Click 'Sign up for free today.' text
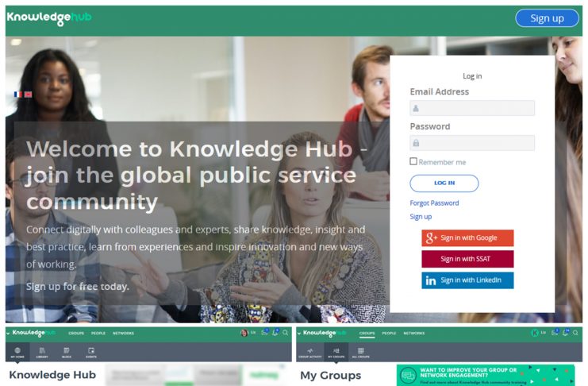Image resolution: width=588 pixels, height=386 pixels. pyautogui.click(x=78, y=287)
